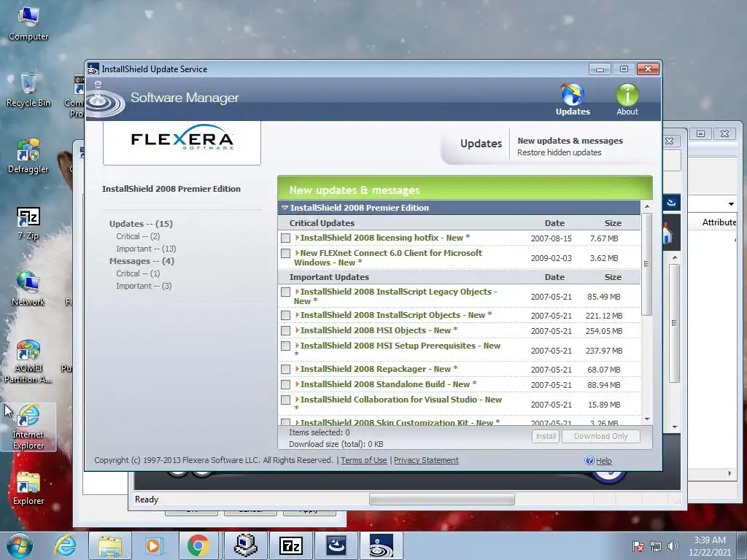Viewport: 747px width, 560px height.
Task: Open the About toolbar icon
Action: (627, 99)
